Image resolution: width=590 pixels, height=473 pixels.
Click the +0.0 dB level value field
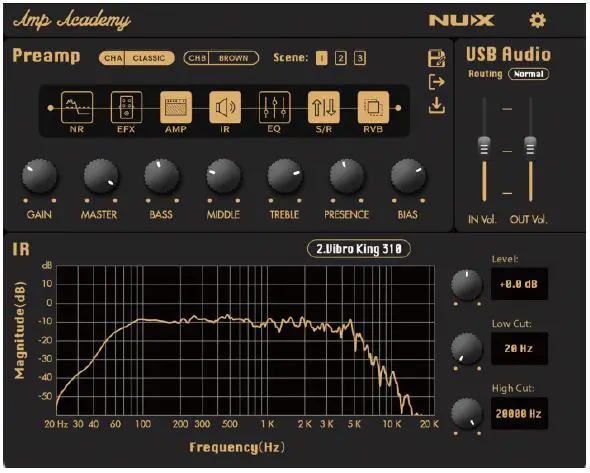click(519, 284)
